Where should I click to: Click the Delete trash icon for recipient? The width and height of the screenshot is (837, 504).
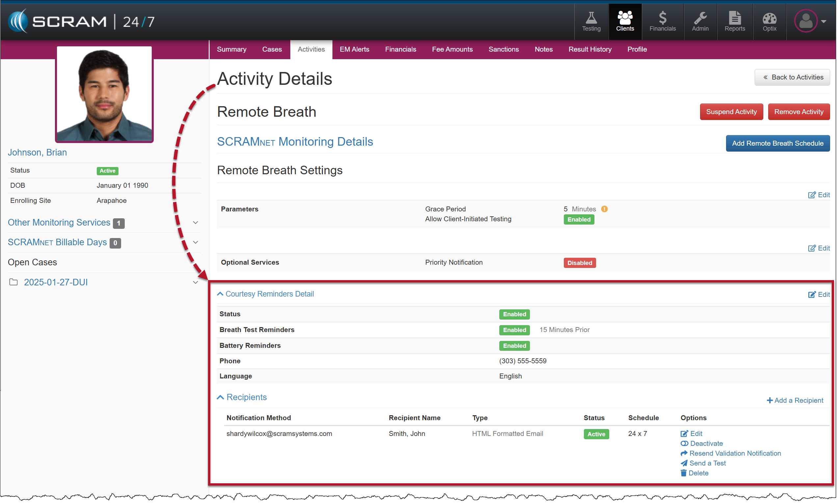(x=684, y=473)
